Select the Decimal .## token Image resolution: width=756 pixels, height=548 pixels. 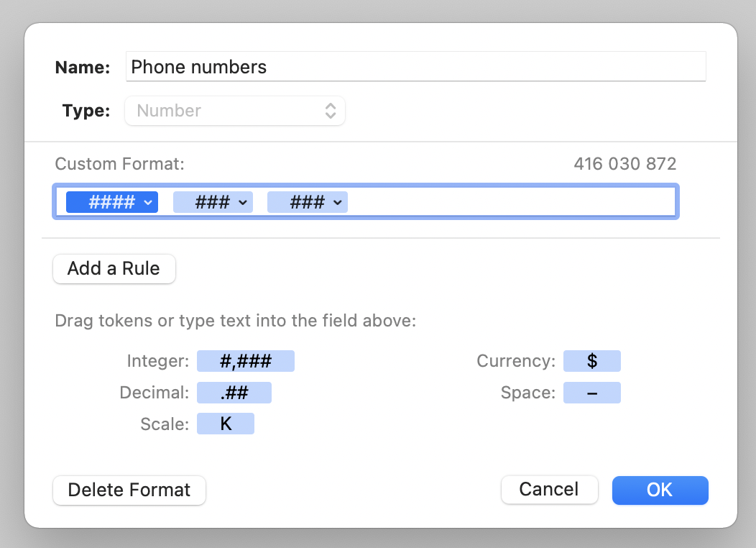pos(234,393)
